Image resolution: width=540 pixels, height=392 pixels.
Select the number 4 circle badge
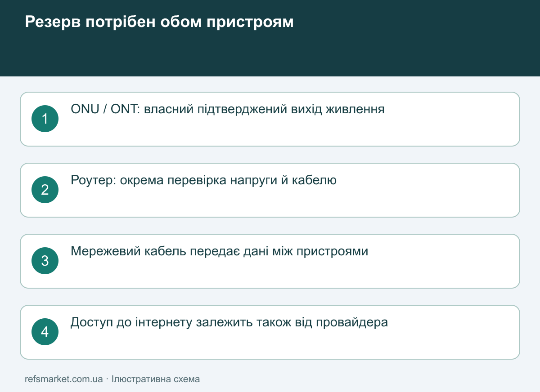(45, 332)
